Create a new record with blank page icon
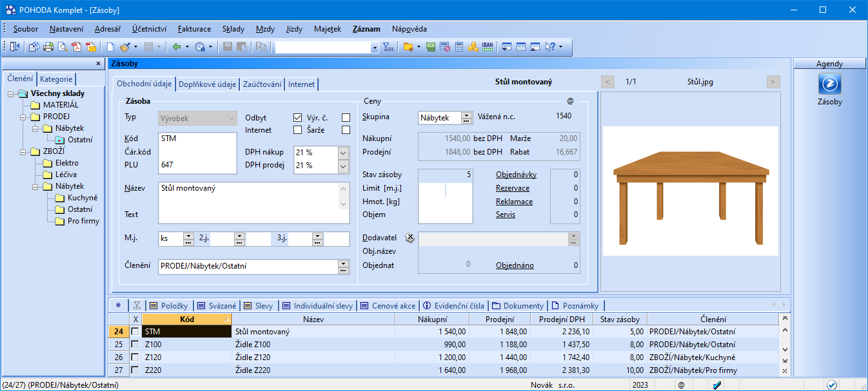Image resolution: width=868 pixels, height=391 pixels. [x=110, y=47]
